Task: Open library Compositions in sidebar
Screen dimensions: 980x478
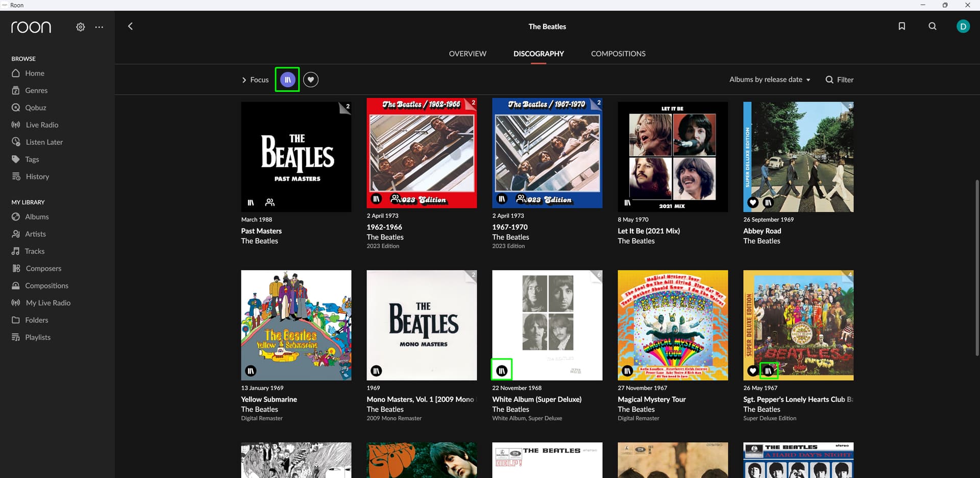Action: coord(40,286)
